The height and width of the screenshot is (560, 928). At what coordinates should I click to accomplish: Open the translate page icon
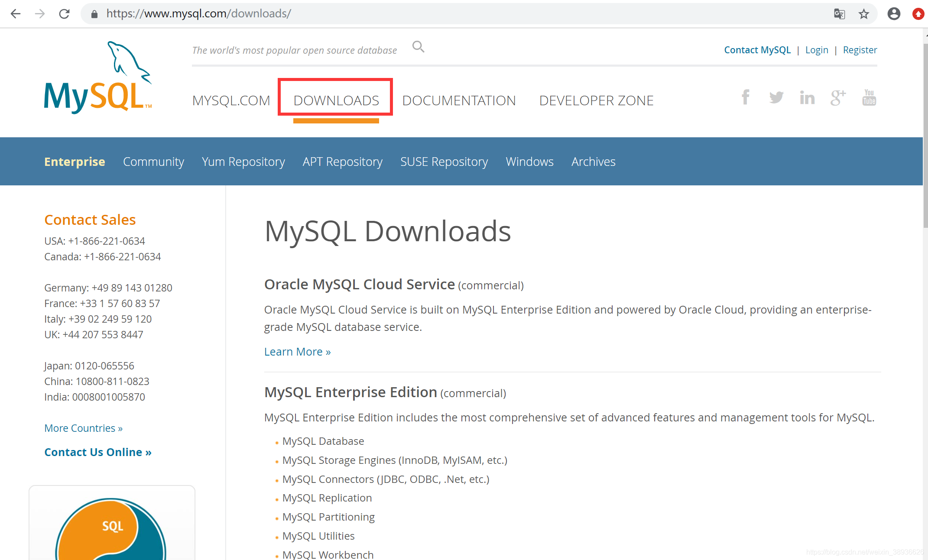pyautogui.click(x=839, y=14)
